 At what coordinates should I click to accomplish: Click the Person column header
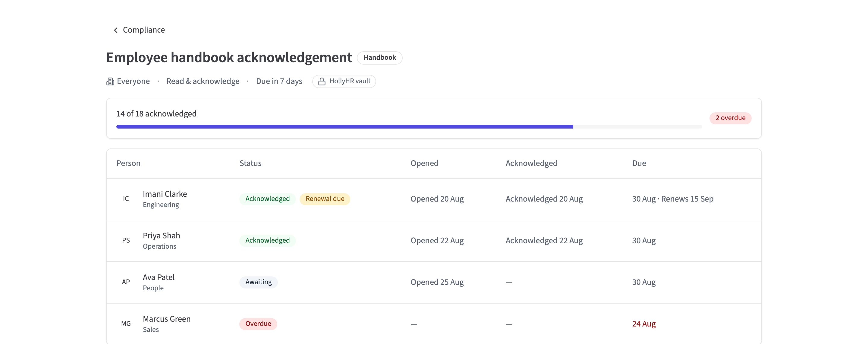pos(128,163)
